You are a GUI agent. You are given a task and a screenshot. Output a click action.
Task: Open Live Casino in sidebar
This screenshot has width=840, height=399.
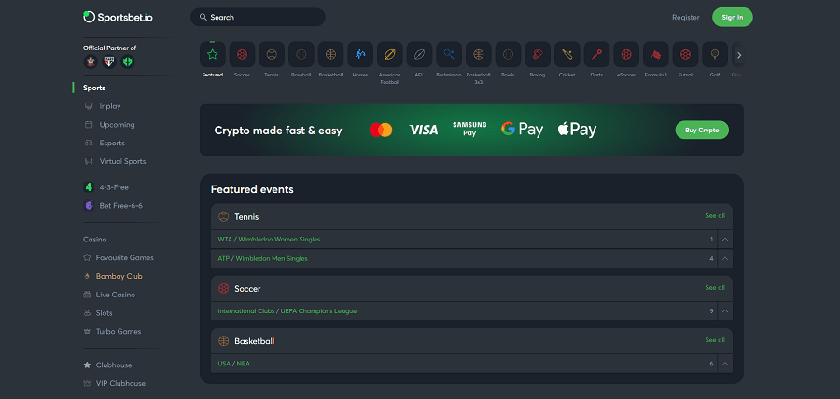[115, 295]
